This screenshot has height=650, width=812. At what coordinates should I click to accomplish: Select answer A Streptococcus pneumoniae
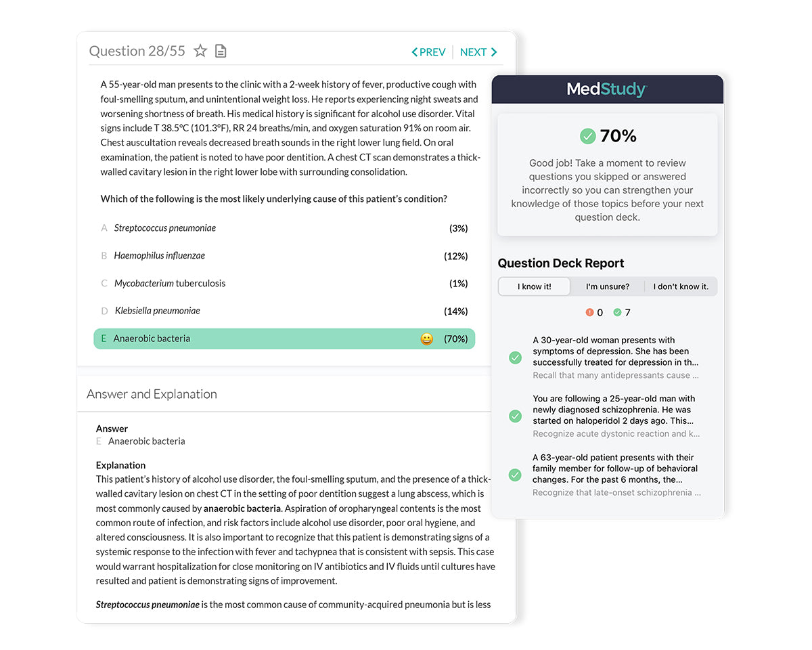pos(165,228)
